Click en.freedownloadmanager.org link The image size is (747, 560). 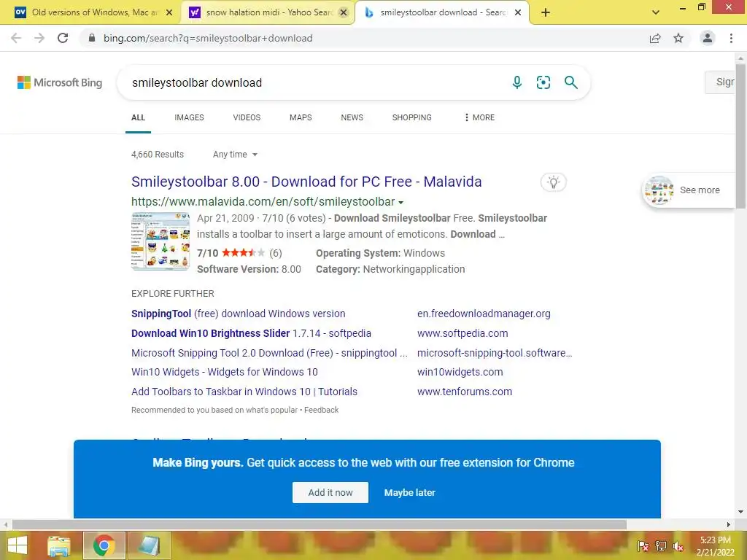484,314
